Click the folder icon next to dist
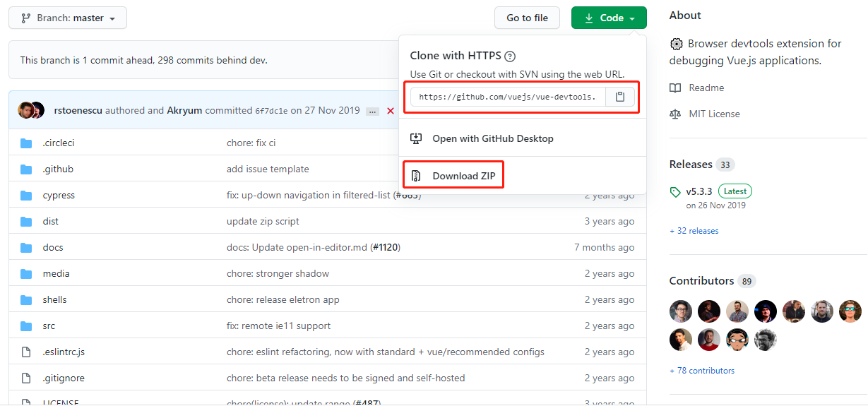The image size is (868, 406). [27, 221]
